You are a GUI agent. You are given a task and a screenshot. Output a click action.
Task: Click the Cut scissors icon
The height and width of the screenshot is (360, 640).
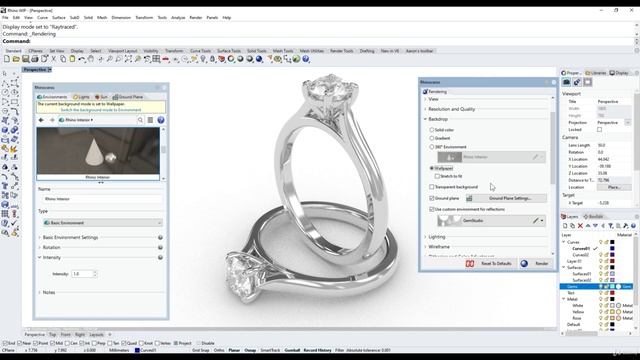53,59
